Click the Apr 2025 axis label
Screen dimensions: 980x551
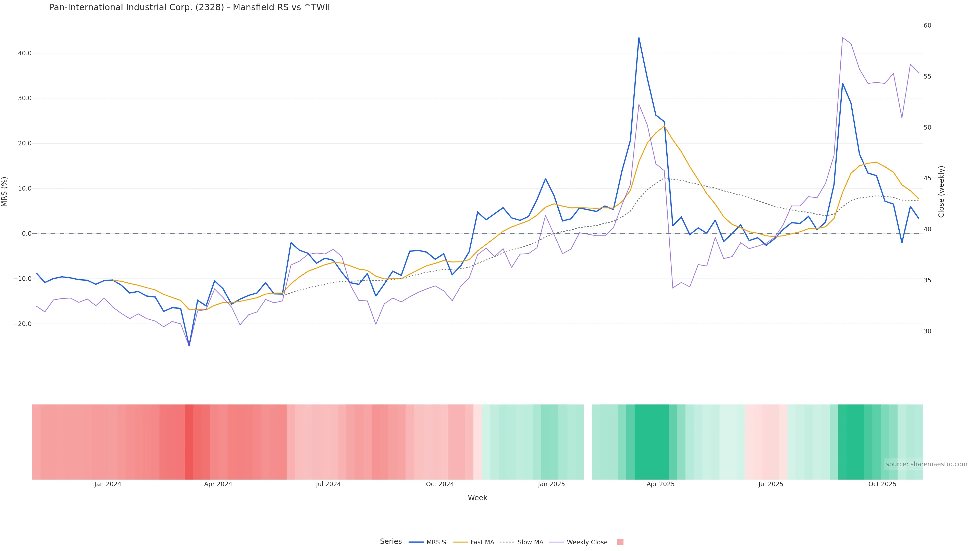(660, 484)
